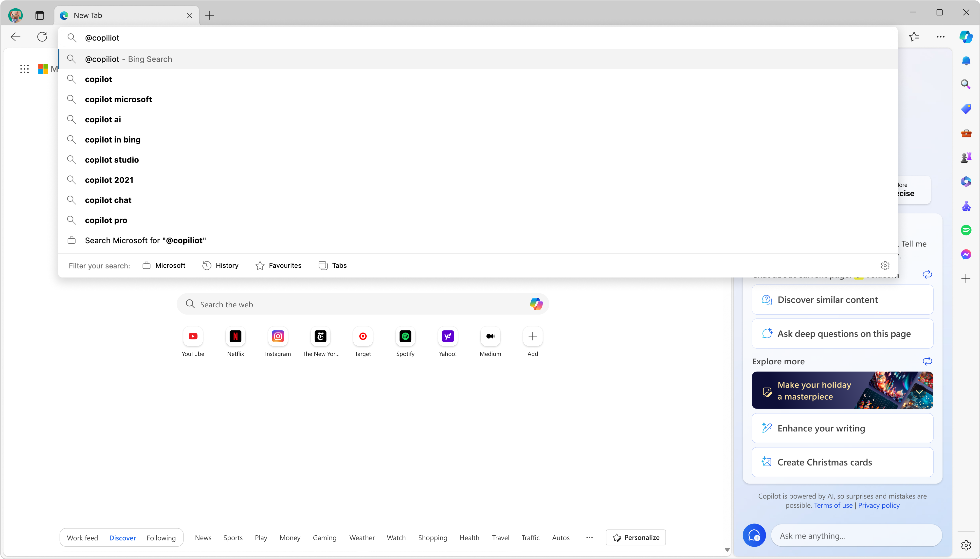Open the Tools briefcase sidebar icon

click(x=966, y=134)
